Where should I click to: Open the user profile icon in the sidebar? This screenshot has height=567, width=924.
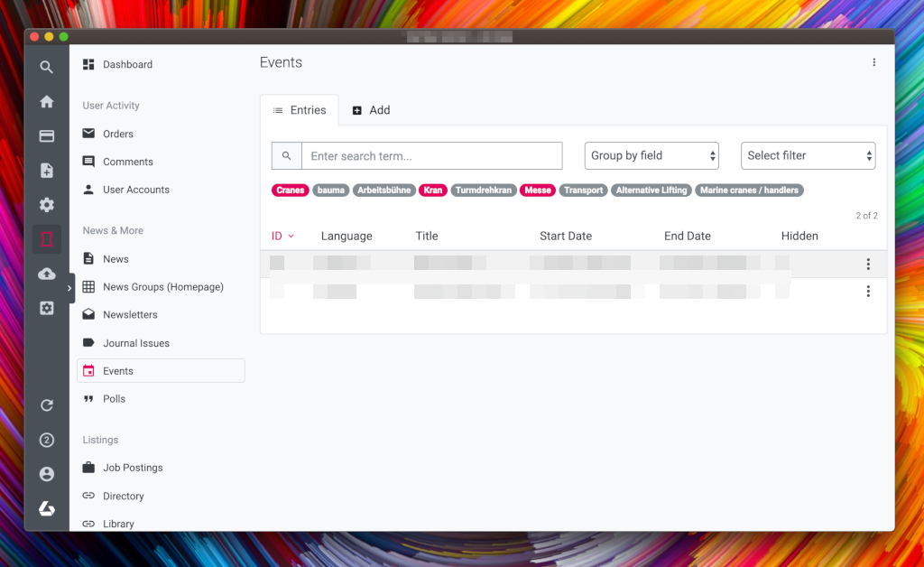[47, 474]
